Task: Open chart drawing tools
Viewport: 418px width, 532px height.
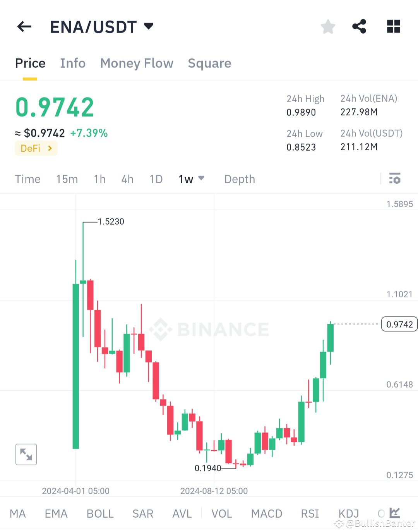Action: (394, 513)
